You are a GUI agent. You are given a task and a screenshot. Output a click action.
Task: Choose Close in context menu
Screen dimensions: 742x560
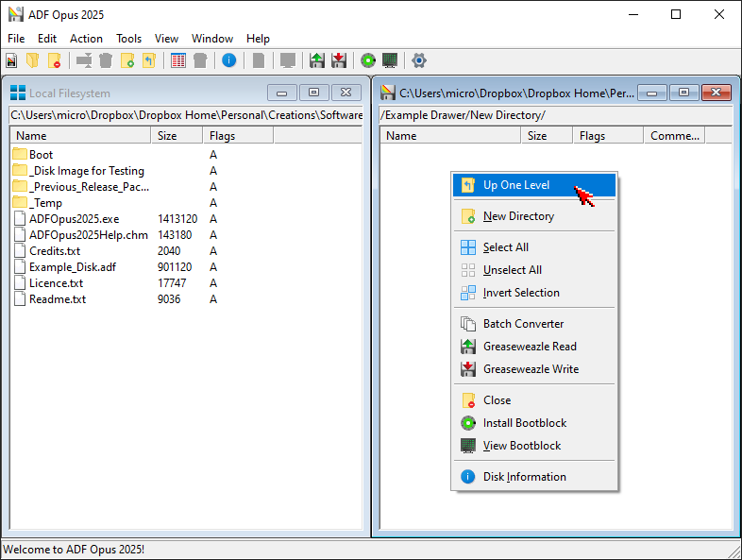534,400
